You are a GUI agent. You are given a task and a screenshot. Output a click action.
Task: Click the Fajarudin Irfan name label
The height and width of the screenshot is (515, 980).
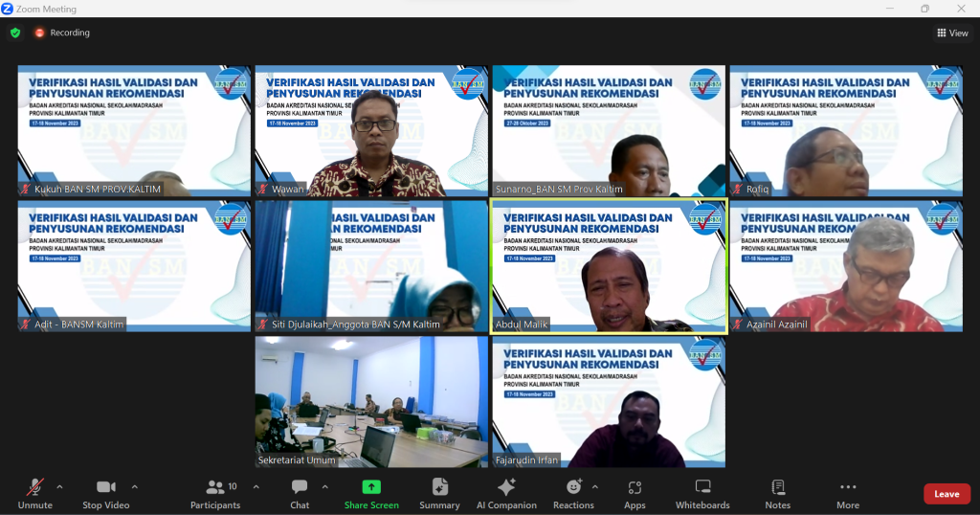coord(526,460)
